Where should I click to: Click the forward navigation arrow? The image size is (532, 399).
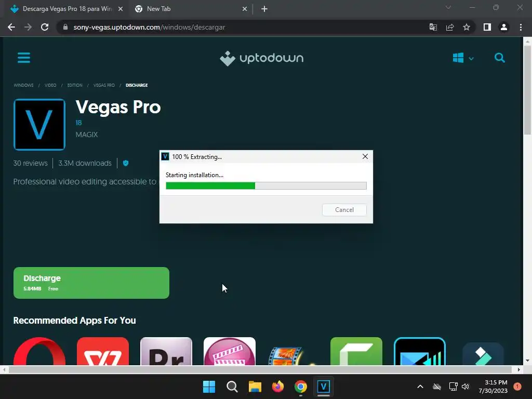28,27
